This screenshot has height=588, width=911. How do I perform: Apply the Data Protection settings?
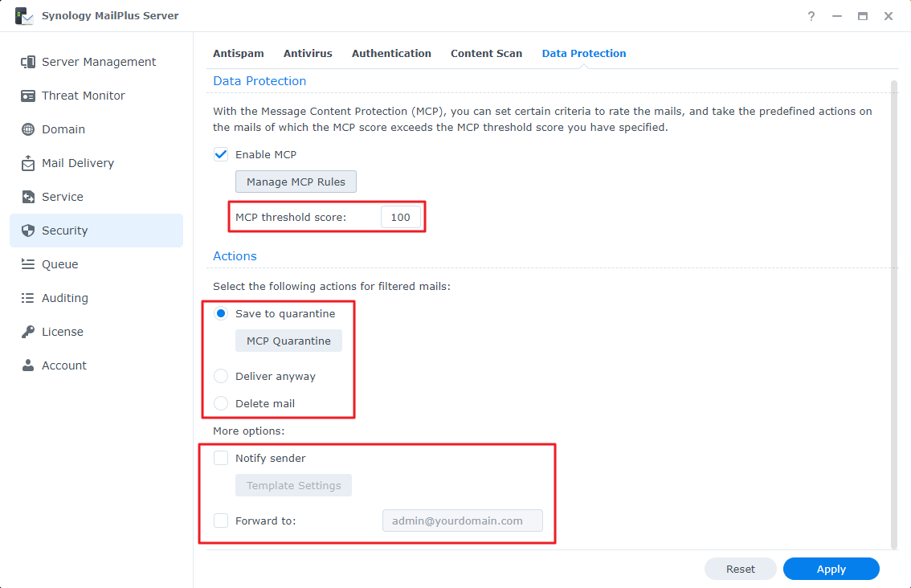tap(831, 568)
